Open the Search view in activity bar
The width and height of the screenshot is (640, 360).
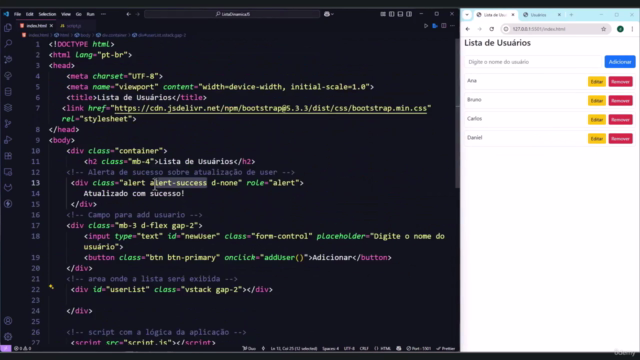[x=8, y=43]
